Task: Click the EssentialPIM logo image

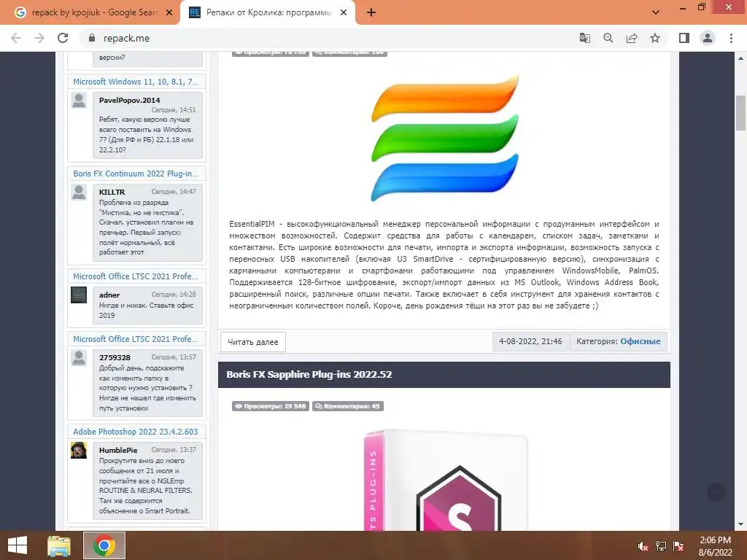Action: pos(444,138)
